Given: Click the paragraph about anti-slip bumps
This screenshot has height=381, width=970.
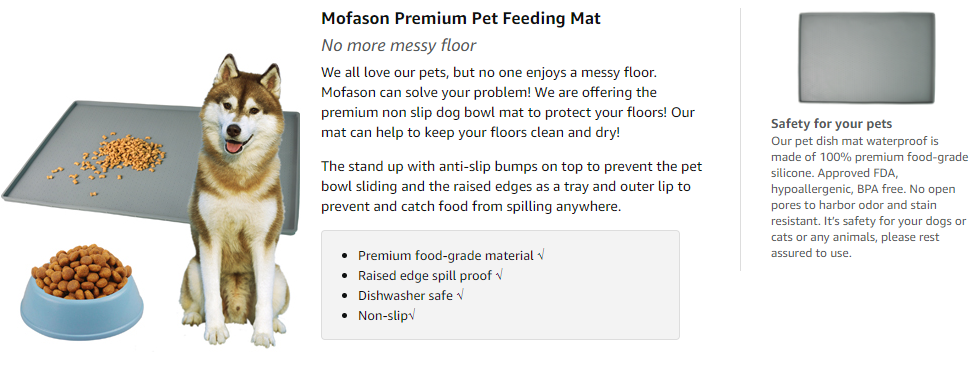Looking at the screenshot, I should (x=512, y=187).
